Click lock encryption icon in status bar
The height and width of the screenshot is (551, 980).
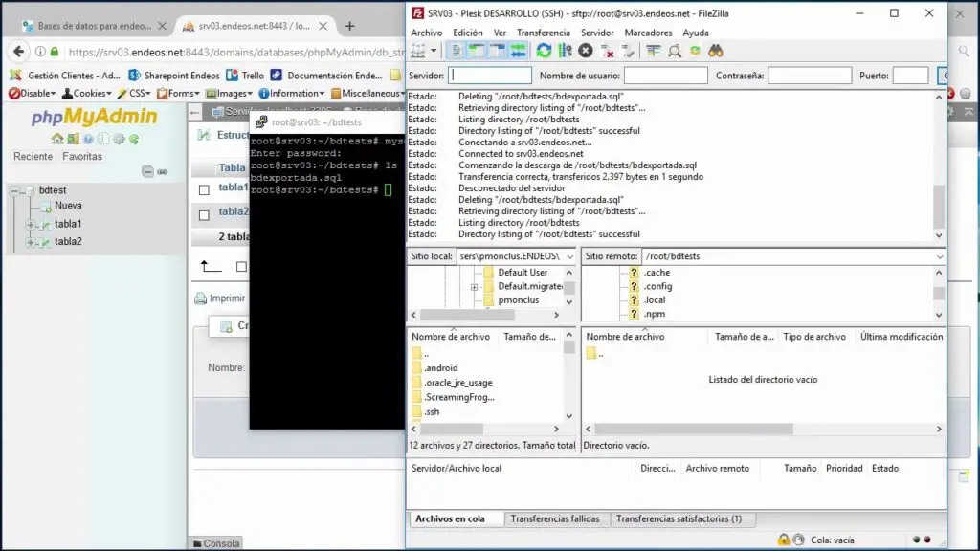point(783,540)
